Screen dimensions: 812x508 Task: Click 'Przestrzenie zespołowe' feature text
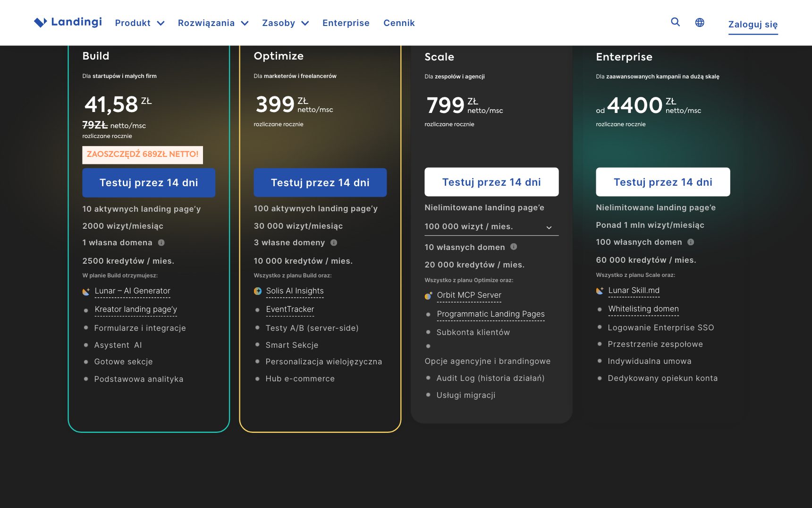point(655,344)
